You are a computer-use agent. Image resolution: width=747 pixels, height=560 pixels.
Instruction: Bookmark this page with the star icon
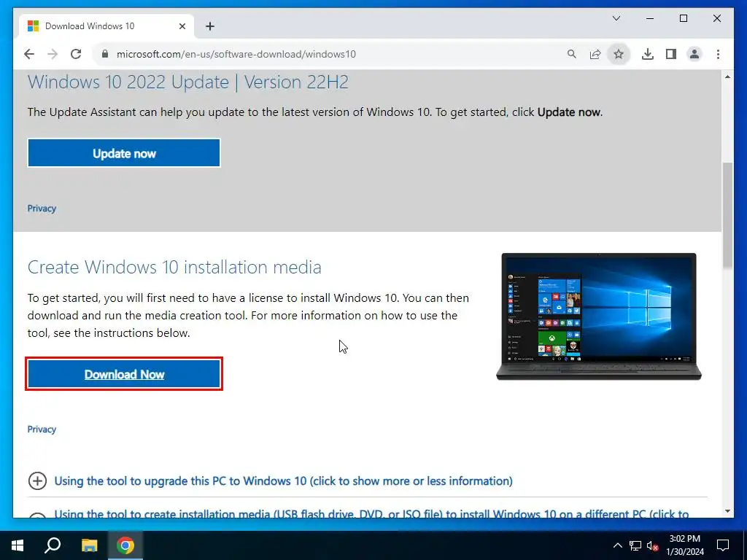click(x=619, y=54)
